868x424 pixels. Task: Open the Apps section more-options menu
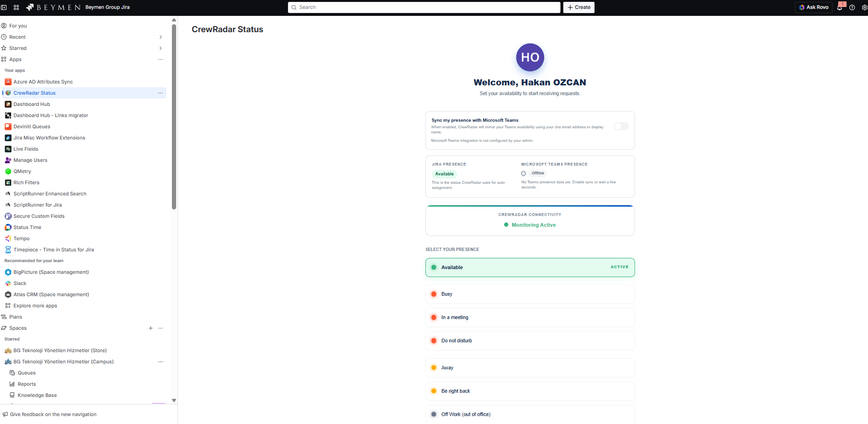160,59
